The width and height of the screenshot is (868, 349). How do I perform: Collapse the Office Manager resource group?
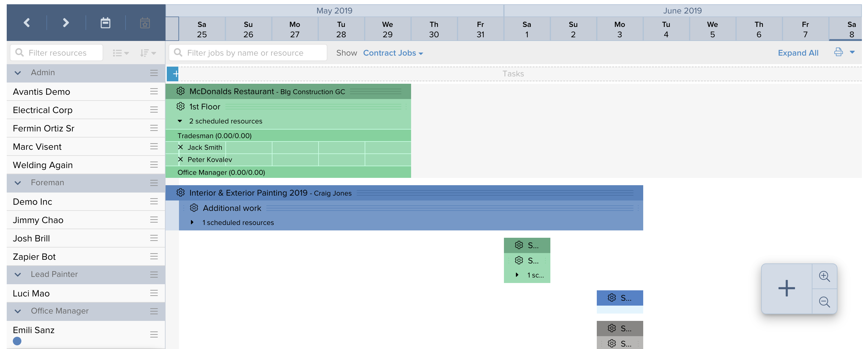(x=18, y=311)
